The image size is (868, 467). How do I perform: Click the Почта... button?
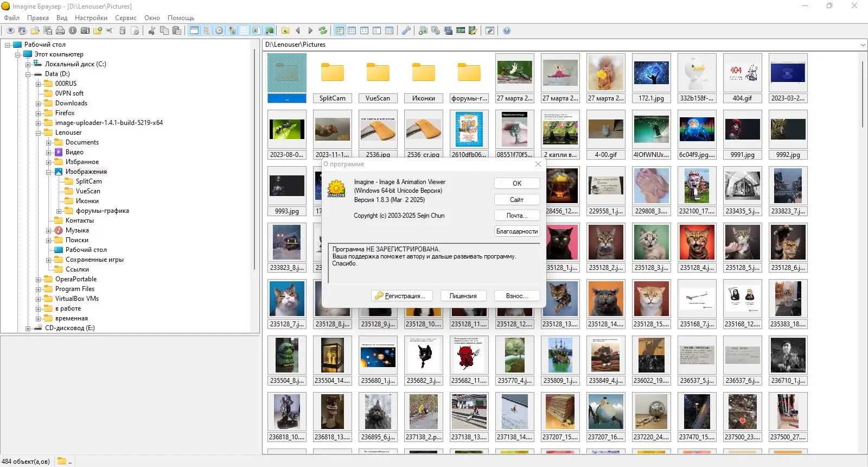[x=517, y=216]
